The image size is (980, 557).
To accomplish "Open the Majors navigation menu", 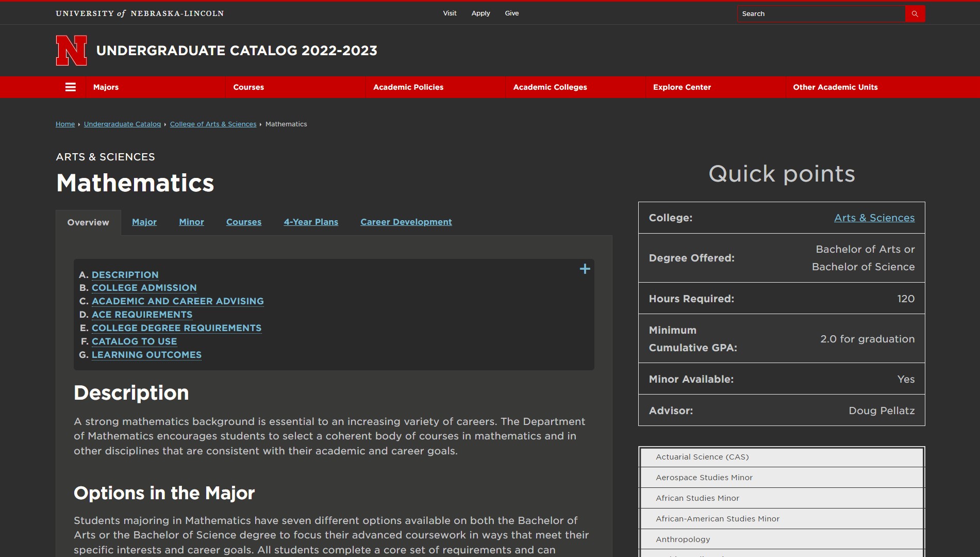I will (106, 87).
